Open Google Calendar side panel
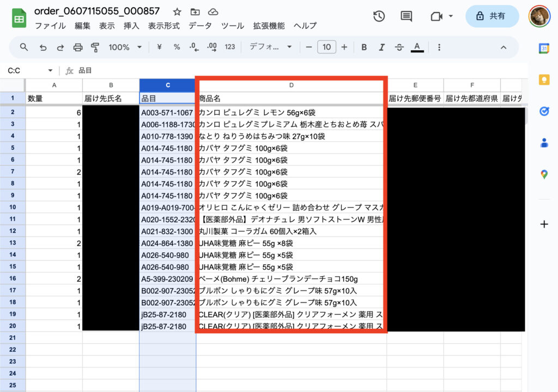This screenshot has width=558, height=392. click(x=544, y=49)
